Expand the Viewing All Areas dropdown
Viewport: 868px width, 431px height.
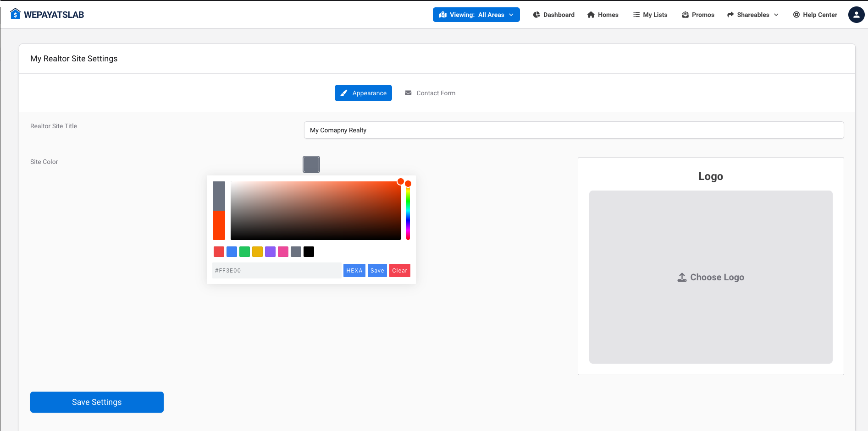coord(476,15)
